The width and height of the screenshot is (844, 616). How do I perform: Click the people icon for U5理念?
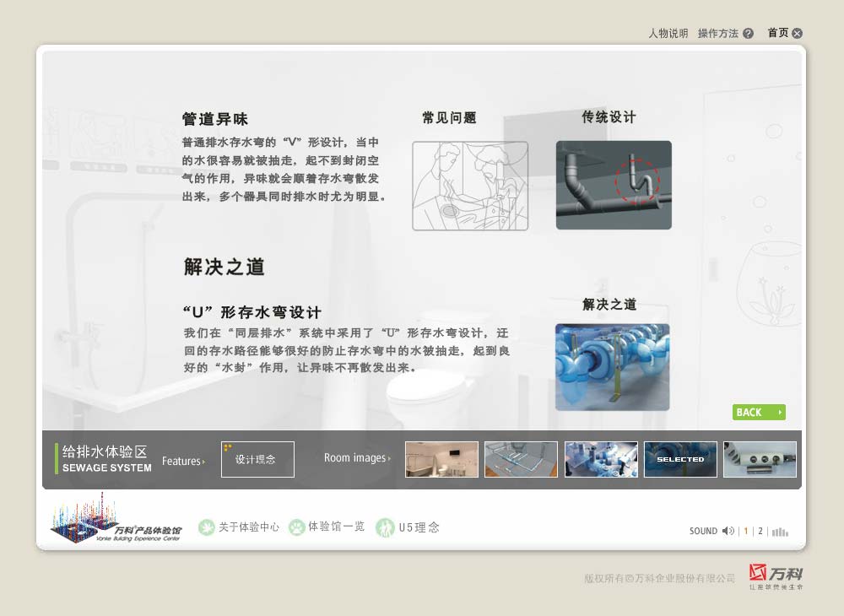click(385, 527)
